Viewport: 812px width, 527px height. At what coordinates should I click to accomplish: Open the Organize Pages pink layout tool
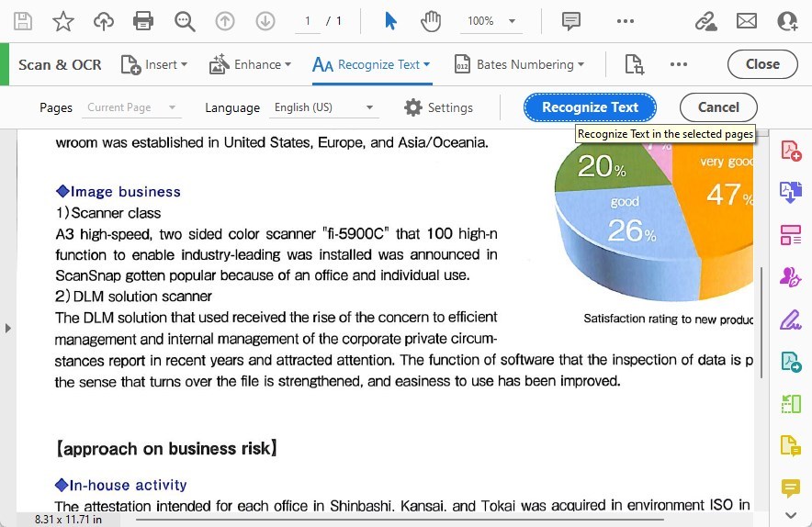[x=791, y=234]
